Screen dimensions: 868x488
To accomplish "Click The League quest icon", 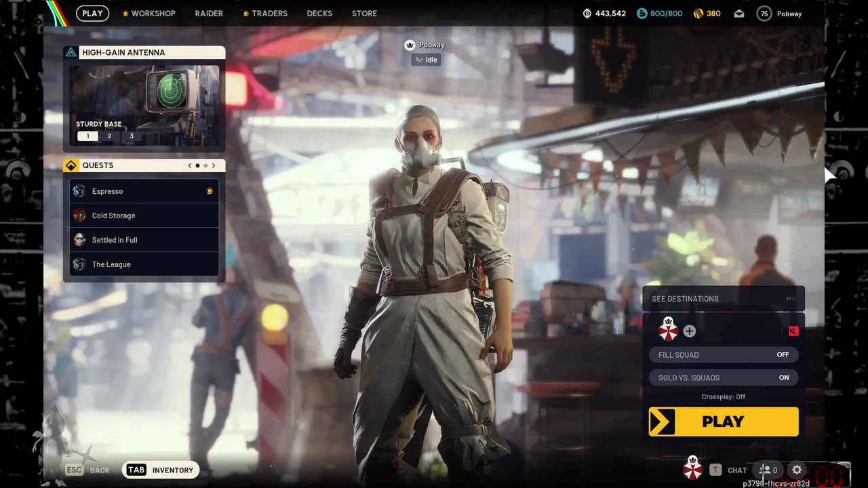I will tap(79, 264).
